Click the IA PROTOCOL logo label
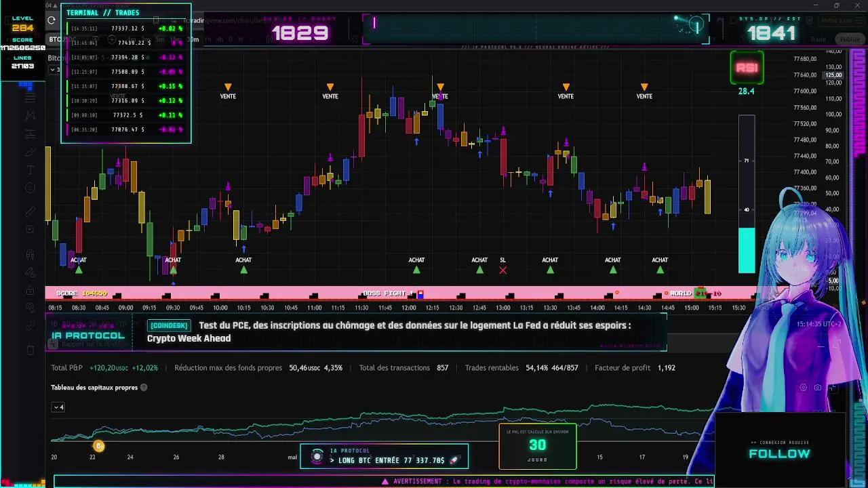Image resolution: width=868 pixels, height=488 pixels. (x=88, y=335)
